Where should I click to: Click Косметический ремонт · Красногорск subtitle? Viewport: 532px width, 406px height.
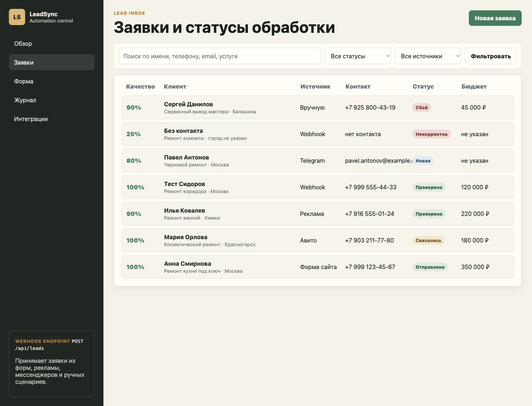[210, 244]
